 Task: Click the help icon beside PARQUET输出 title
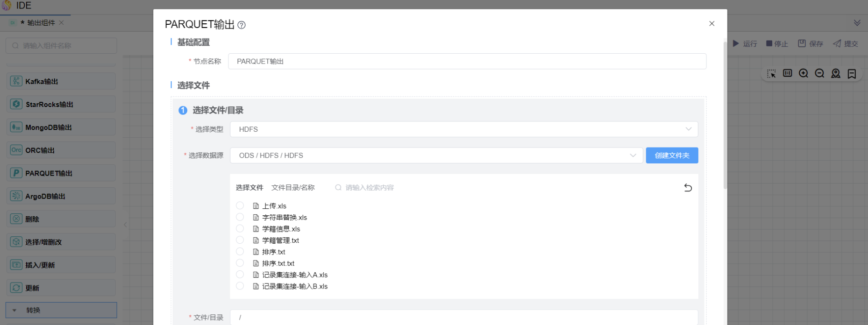pyautogui.click(x=242, y=25)
